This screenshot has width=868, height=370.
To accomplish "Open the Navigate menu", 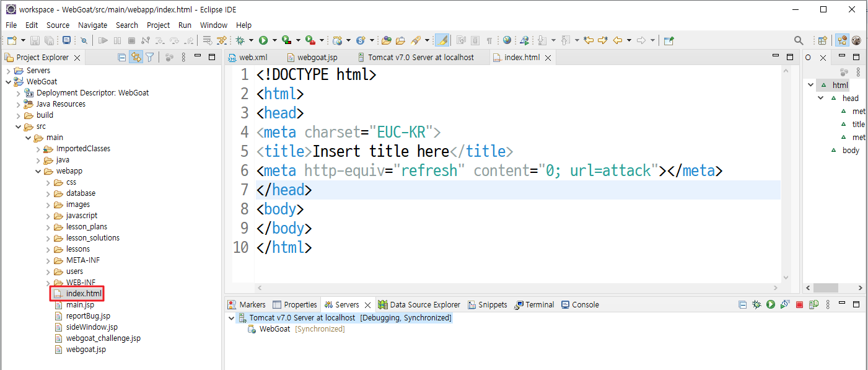I will (92, 25).
